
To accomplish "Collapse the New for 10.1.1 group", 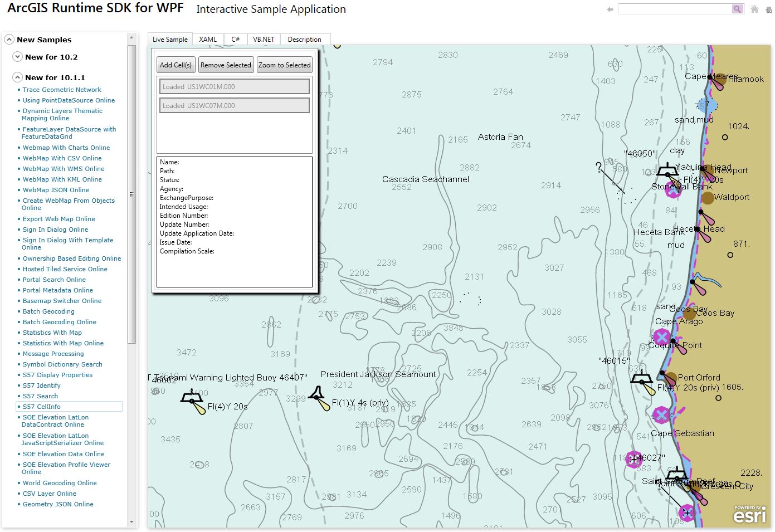I will (x=17, y=77).
